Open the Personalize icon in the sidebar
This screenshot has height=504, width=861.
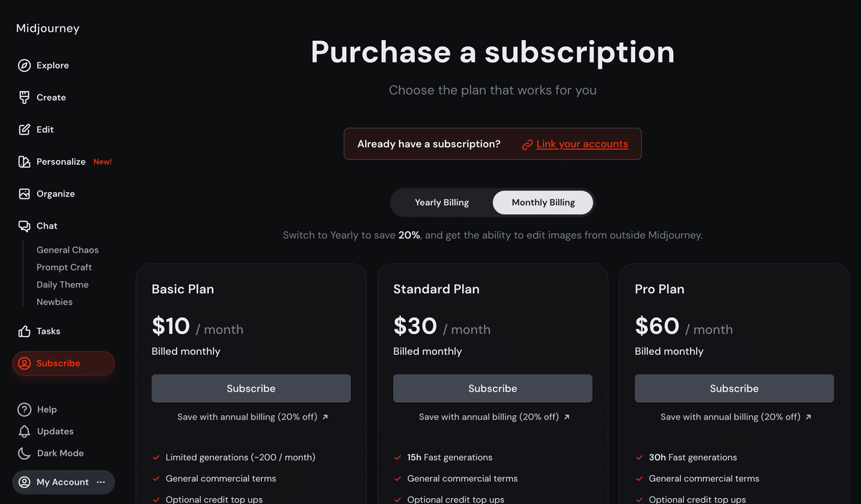point(24,162)
